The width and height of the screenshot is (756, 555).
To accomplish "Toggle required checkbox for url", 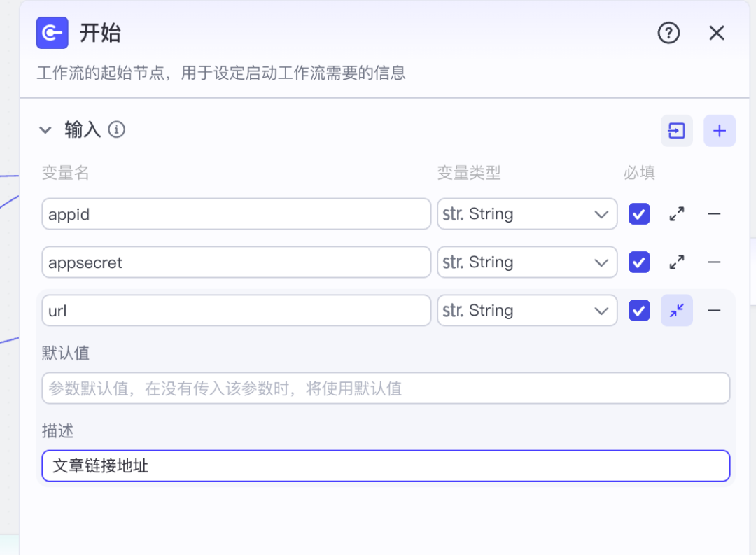I will (639, 311).
